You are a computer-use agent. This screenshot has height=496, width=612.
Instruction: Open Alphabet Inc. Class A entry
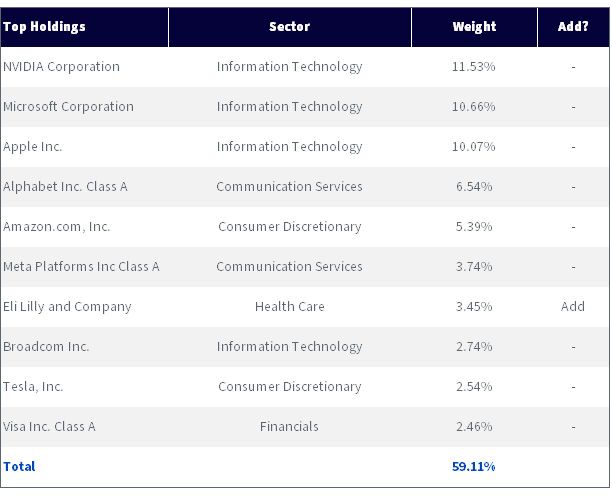click(x=65, y=187)
